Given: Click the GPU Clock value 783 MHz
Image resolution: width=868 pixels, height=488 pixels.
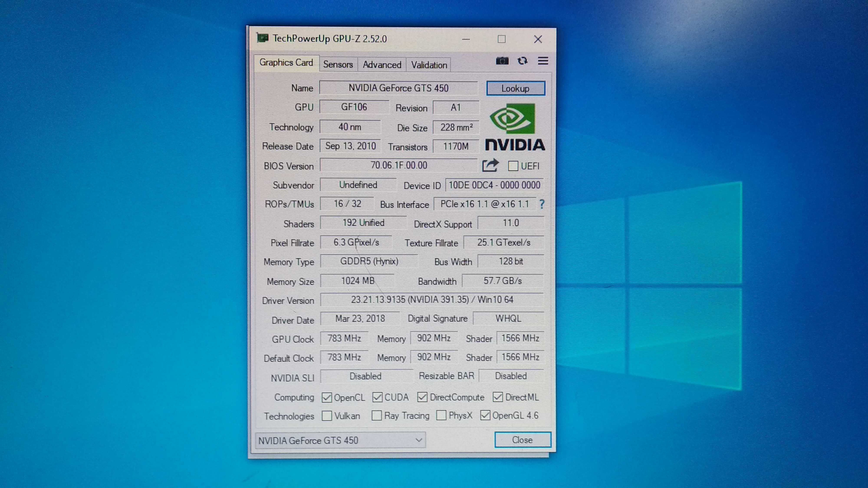Looking at the screenshot, I should [344, 338].
